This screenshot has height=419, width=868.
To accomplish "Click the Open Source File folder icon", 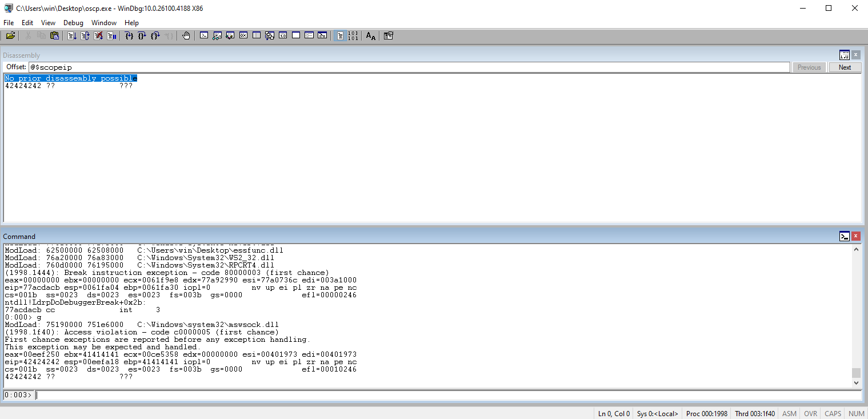I will 10,36.
